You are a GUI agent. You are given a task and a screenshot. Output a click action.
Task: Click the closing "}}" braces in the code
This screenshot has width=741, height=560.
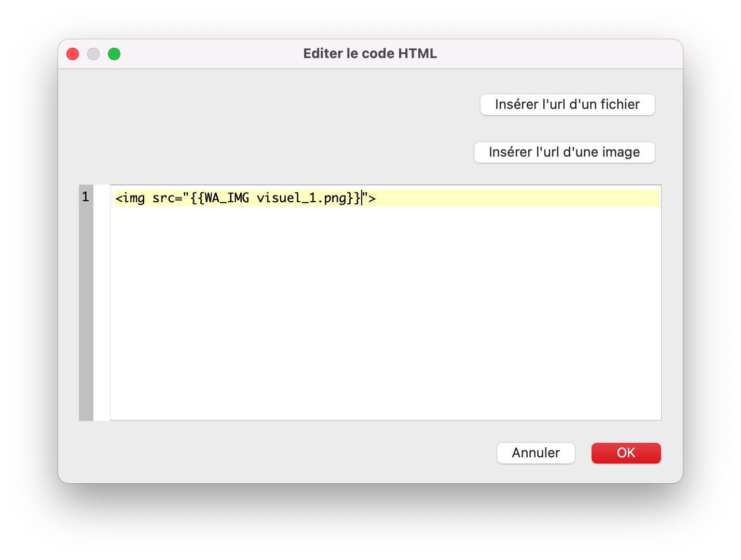354,198
